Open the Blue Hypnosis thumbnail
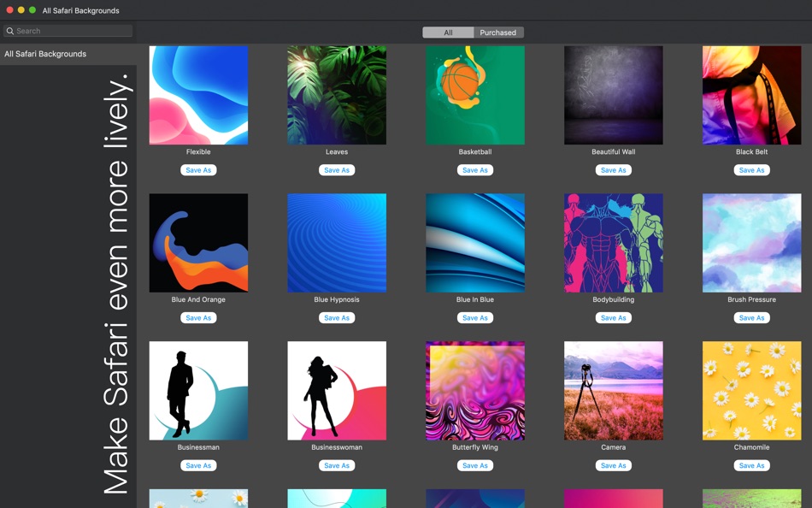 coord(337,243)
